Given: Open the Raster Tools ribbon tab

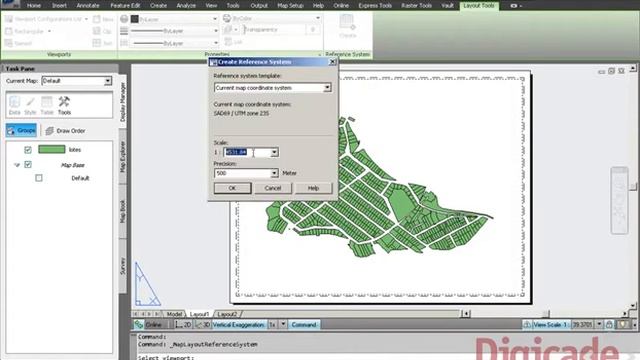Looking at the screenshot, I should 417,5.
